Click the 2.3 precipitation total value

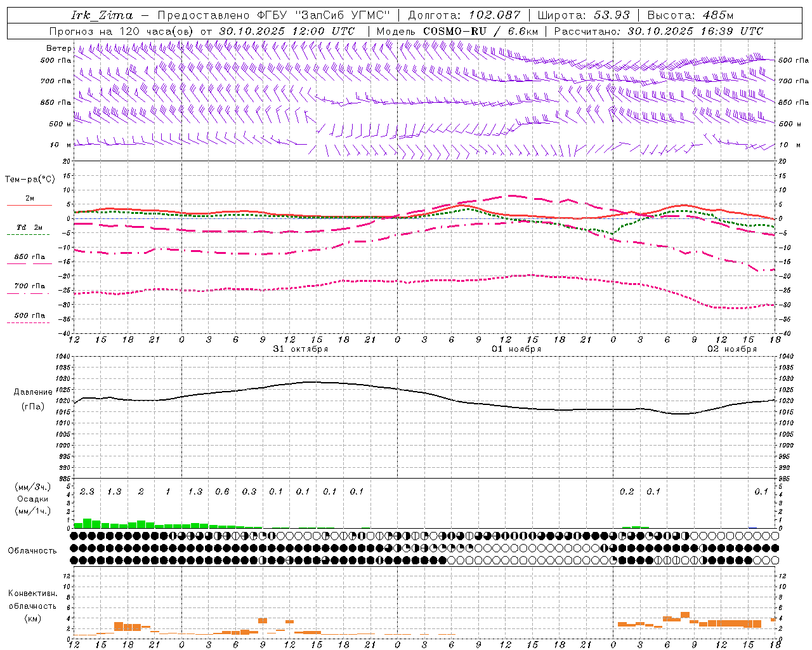click(x=87, y=492)
